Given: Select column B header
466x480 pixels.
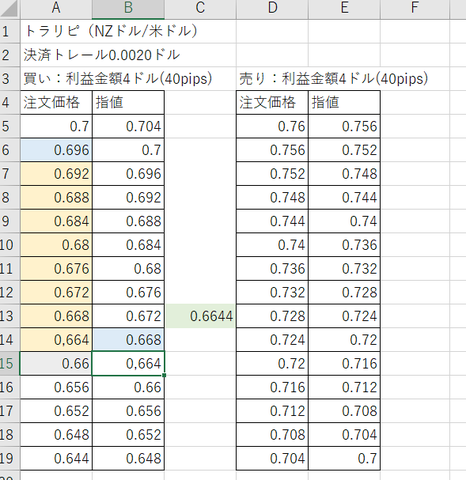Looking at the screenshot, I should click(x=128, y=9).
